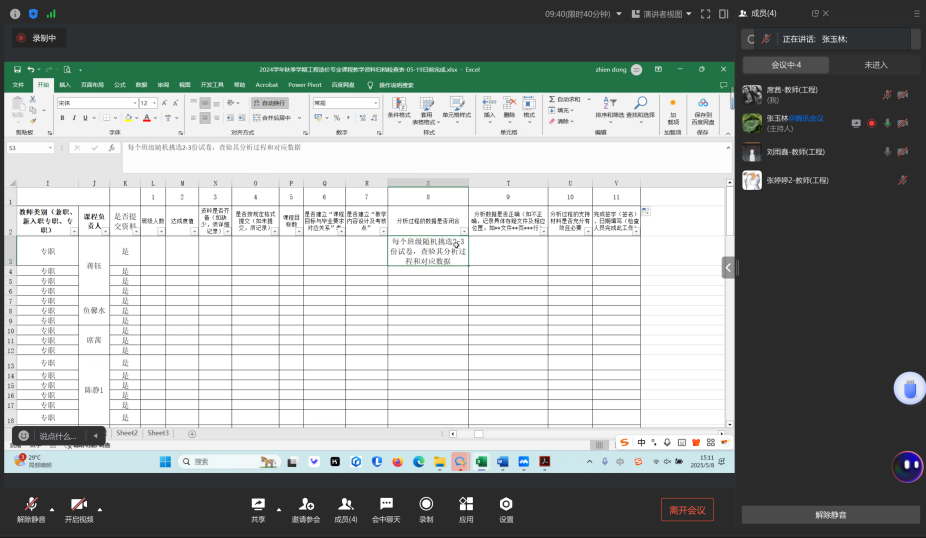Apply yellow fill color bucket
Image resolution: width=926 pixels, height=538 pixels.
coord(128,118)
